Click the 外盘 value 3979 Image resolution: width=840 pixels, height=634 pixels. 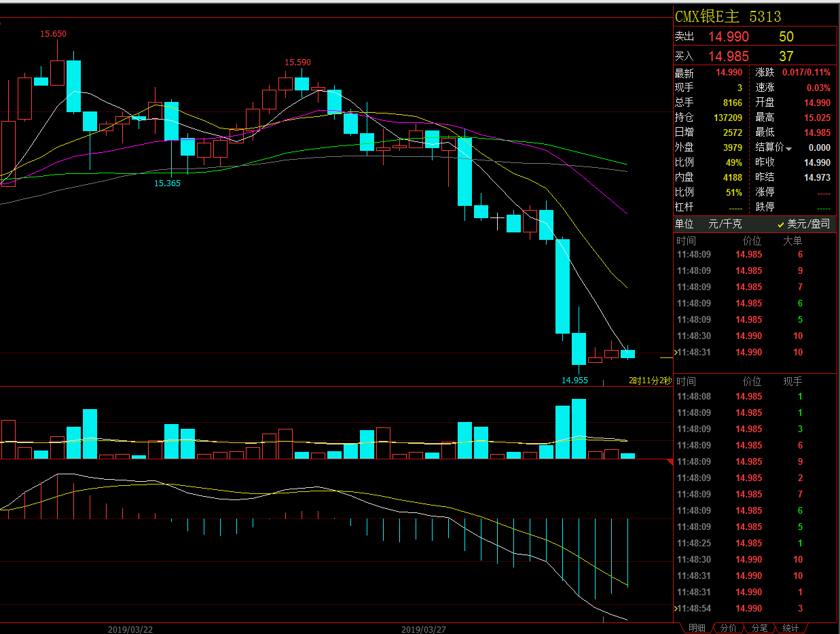pos(733,147)
